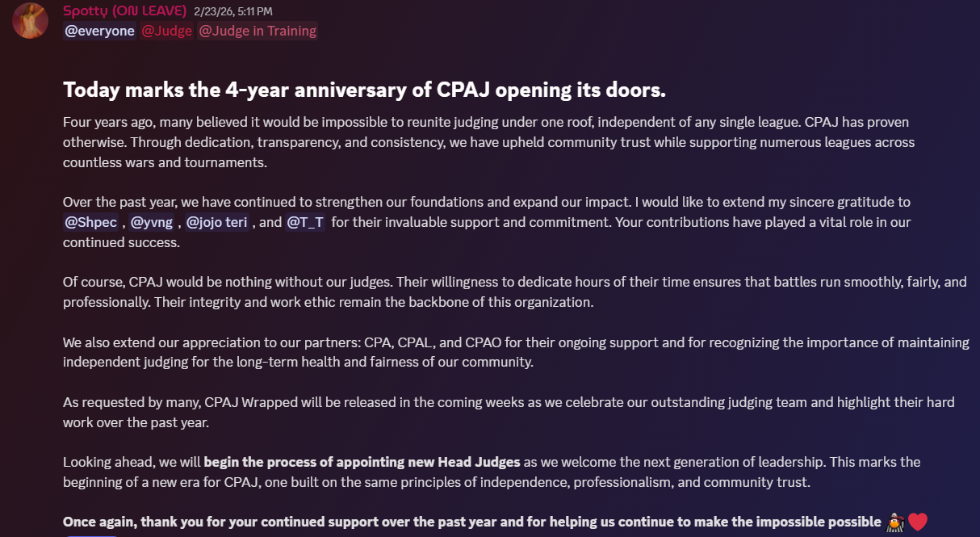Click bold text about appointing new Head Judges
Viewport: 980px width, 537px height.
[x=362, y=462]
